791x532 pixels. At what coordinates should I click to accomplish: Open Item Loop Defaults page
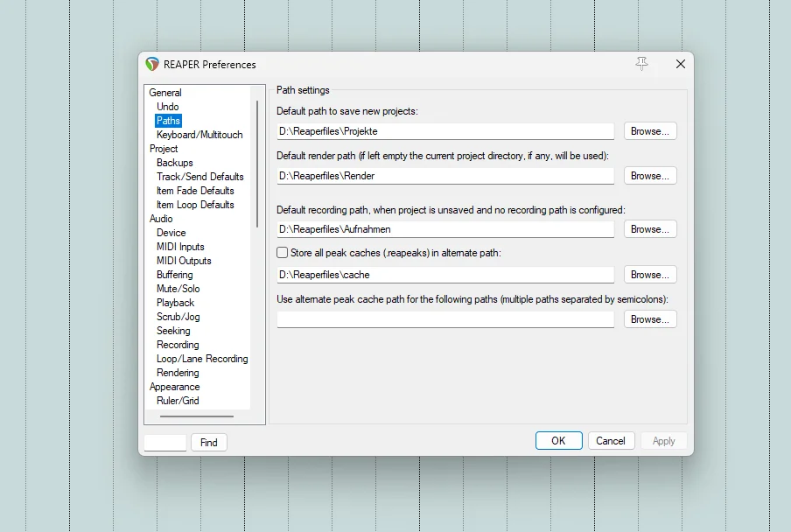(x=195, y=205)
